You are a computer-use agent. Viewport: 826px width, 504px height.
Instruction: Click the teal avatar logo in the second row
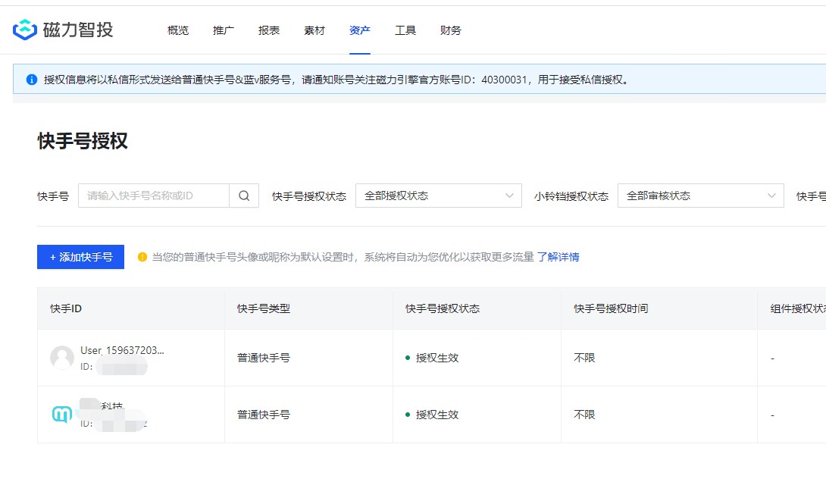(x=62, y=415)
